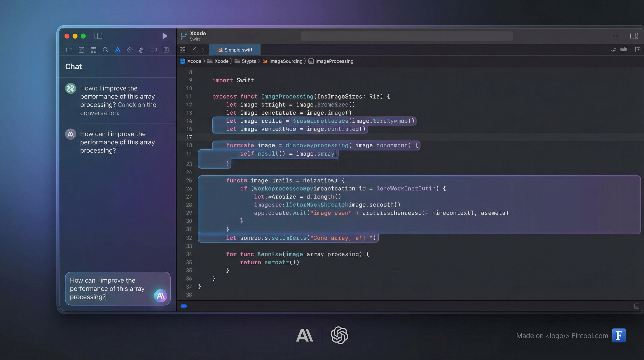Click the Run play button
This screenshot has height=360, width=644.
click(165, 36)
